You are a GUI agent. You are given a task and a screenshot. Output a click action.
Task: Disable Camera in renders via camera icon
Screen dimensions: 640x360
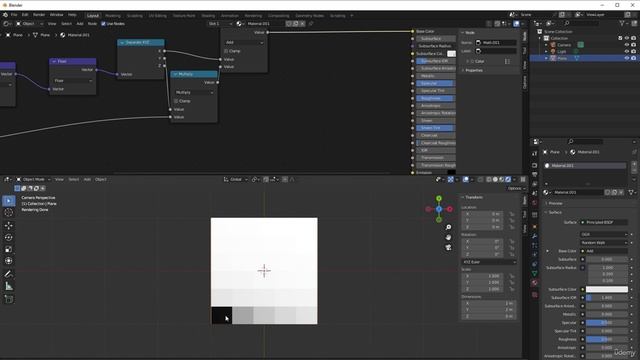[x=633, y=44]
